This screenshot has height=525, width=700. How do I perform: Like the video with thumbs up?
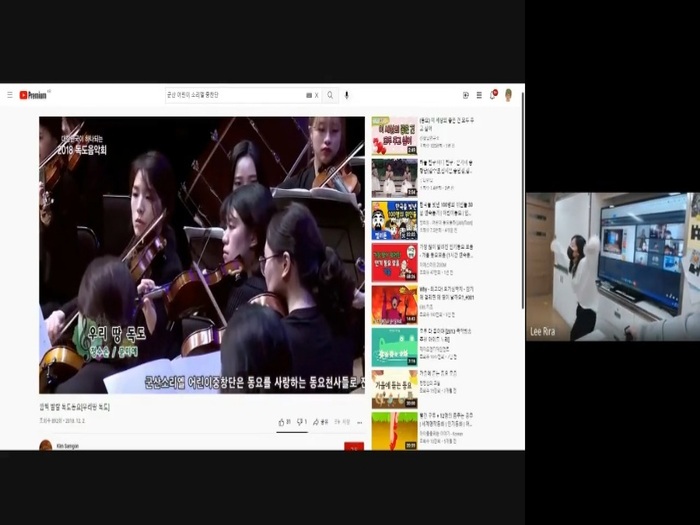pos(284,422)
